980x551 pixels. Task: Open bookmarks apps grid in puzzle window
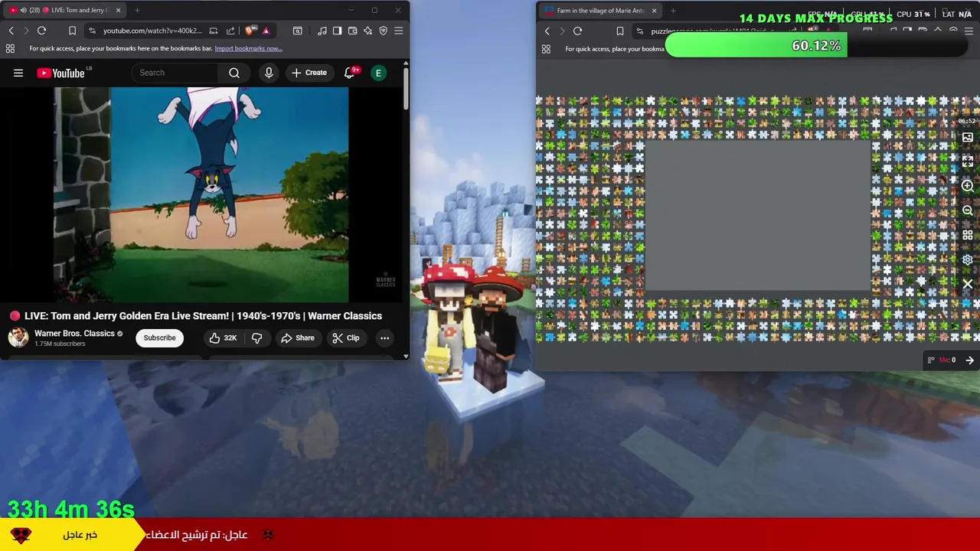[546, 49]
